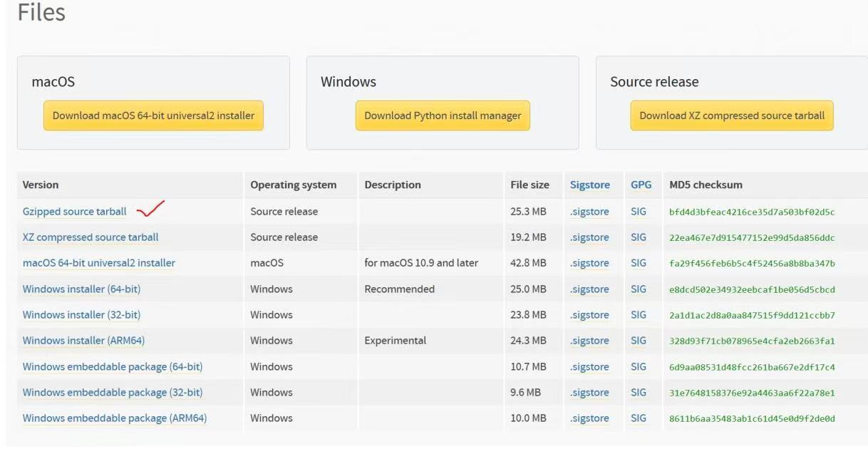The width and height of the screenshot is (868, 449).
Task: Click the Source release card heading
Action: coord(654,82)
